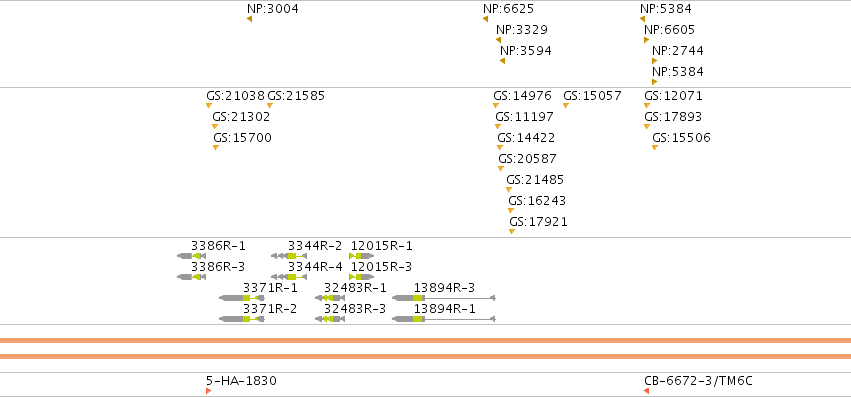Select the 13894R-3 transcript glyph
The height and width of the screenshot is (397, 851).
(444, 298)
